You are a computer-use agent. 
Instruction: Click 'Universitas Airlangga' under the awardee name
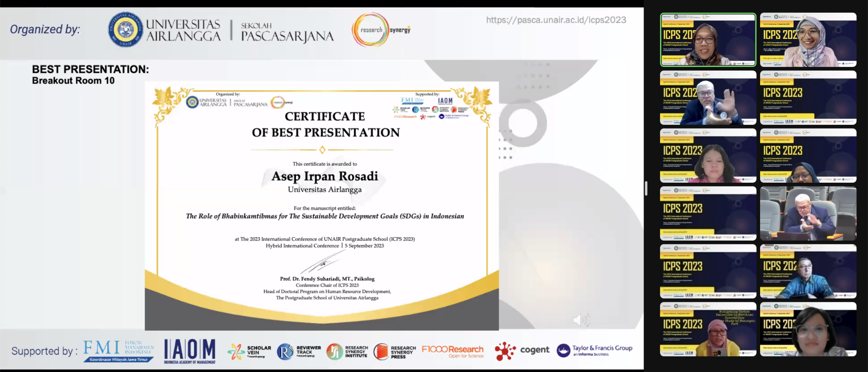pos(325,190)
